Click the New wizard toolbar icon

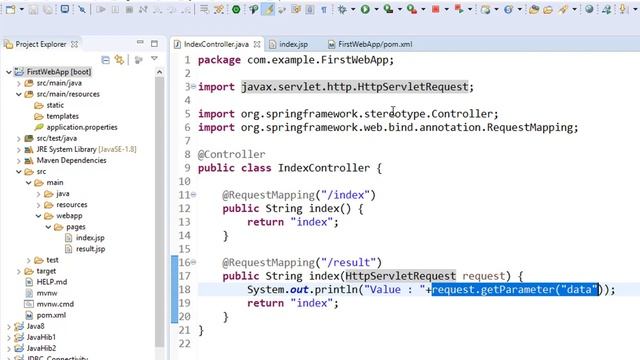tap(10, 9)
